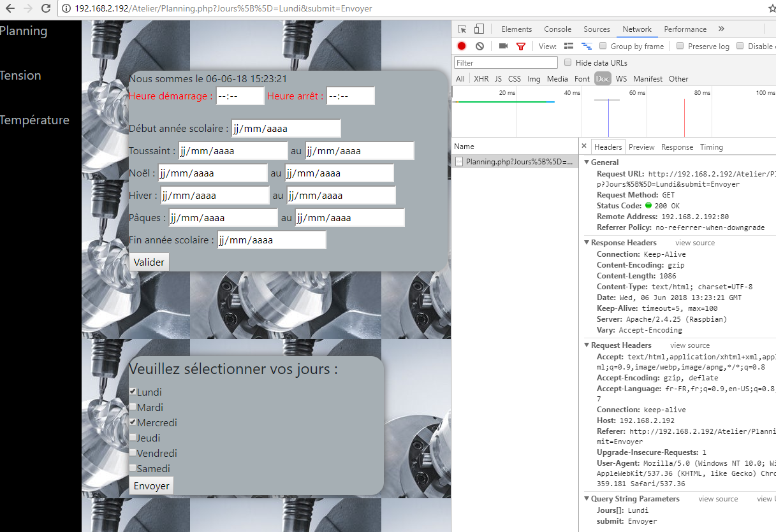Collapse the Query String Parameters section
This screenshot has height=532, width=776.
[x=587, y=498]
